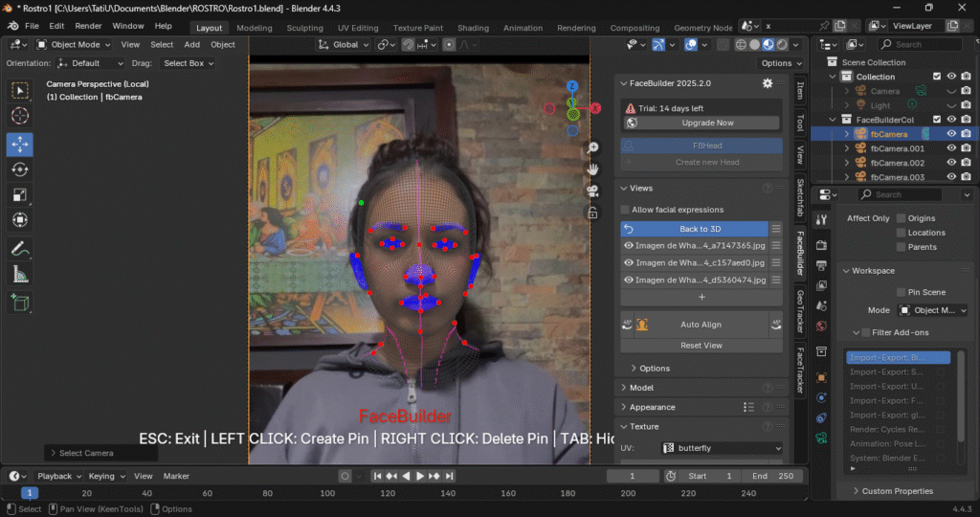Screen dimensions: 980x517
Task: Open the UV butterfly dropdown
Action: 723,448
